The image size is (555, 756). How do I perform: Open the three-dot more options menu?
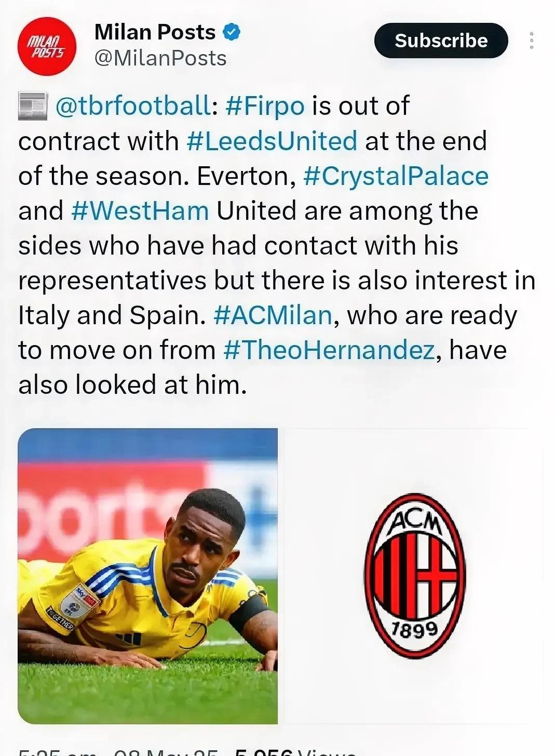531,41
